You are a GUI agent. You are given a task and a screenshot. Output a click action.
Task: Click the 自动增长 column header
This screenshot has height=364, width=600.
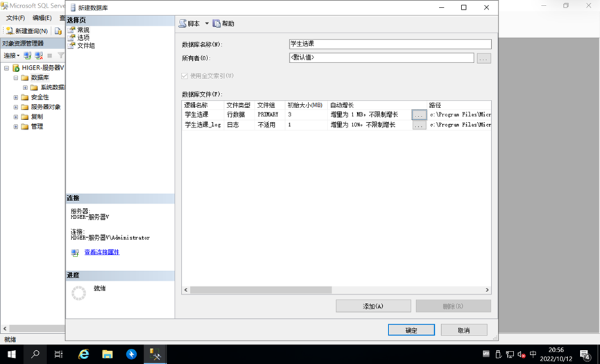pyautogui.click(x=377, y=105)
